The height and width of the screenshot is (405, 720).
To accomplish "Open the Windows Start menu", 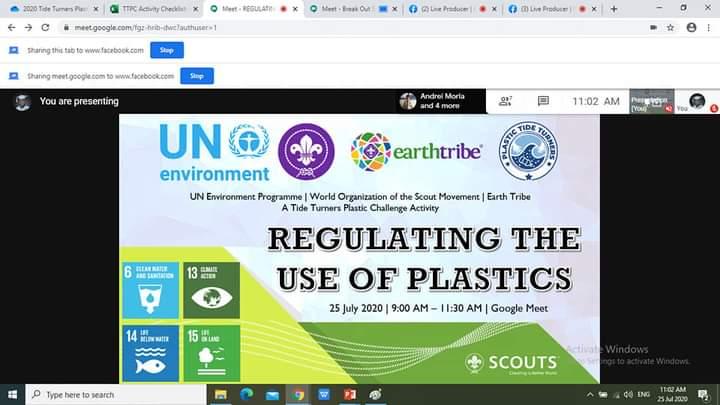I will tap(12, 394).
